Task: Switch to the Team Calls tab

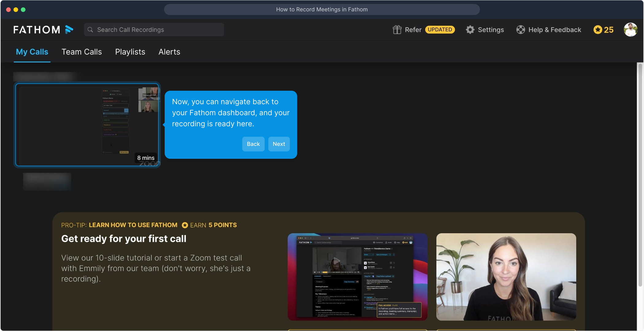Action: pos(82,52)
